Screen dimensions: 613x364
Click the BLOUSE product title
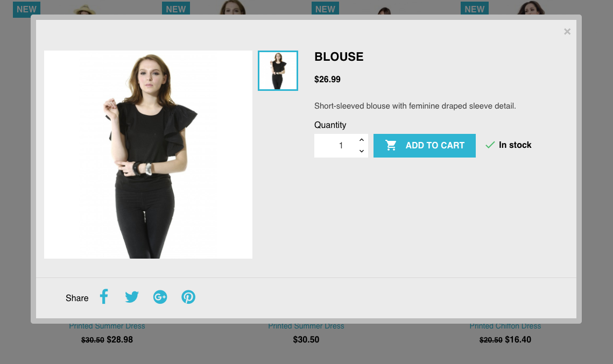[339, 57]
